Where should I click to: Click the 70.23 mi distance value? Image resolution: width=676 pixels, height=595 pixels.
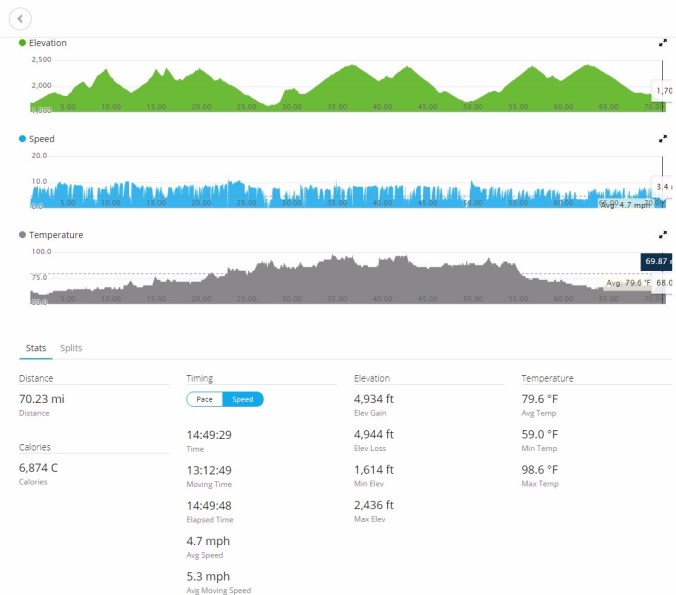42,399
